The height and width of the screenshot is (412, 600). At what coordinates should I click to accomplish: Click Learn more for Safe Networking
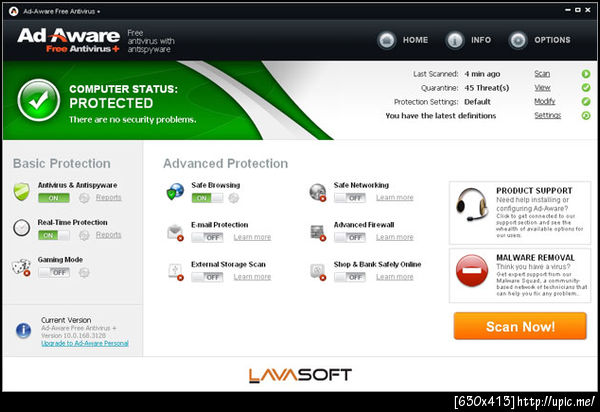(395, 197)
